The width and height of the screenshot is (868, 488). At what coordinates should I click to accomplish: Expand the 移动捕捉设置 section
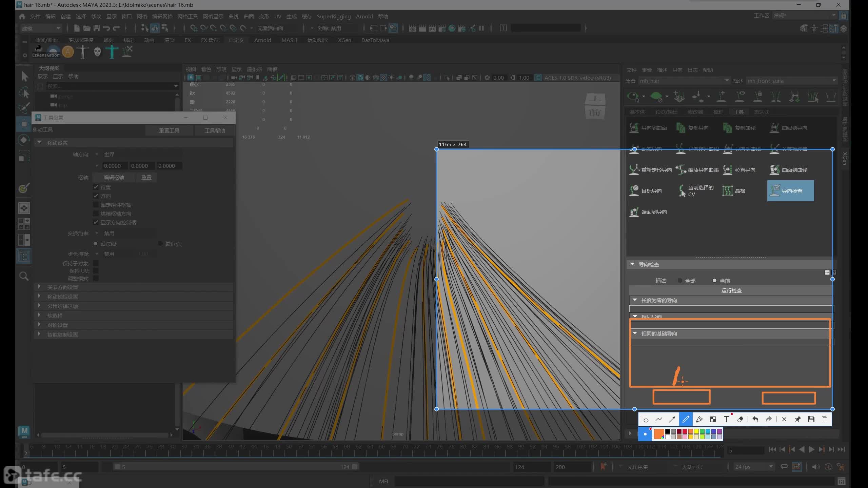(x=39, y=297)
